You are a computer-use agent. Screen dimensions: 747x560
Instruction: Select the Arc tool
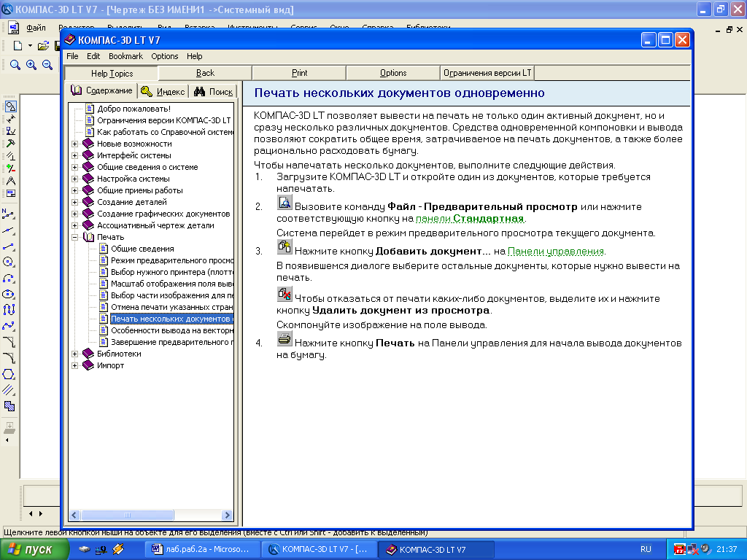pyautogui.click(x=9, y=278)
